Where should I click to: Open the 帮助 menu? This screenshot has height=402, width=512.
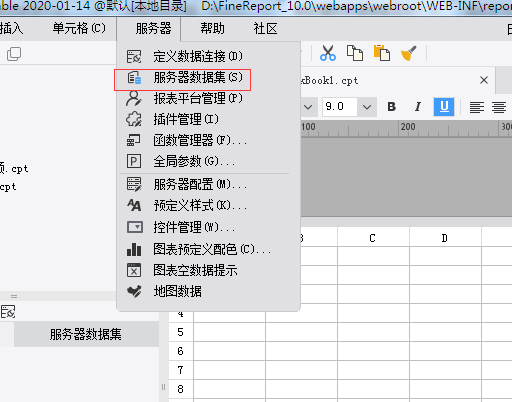(x=212, y=29)
